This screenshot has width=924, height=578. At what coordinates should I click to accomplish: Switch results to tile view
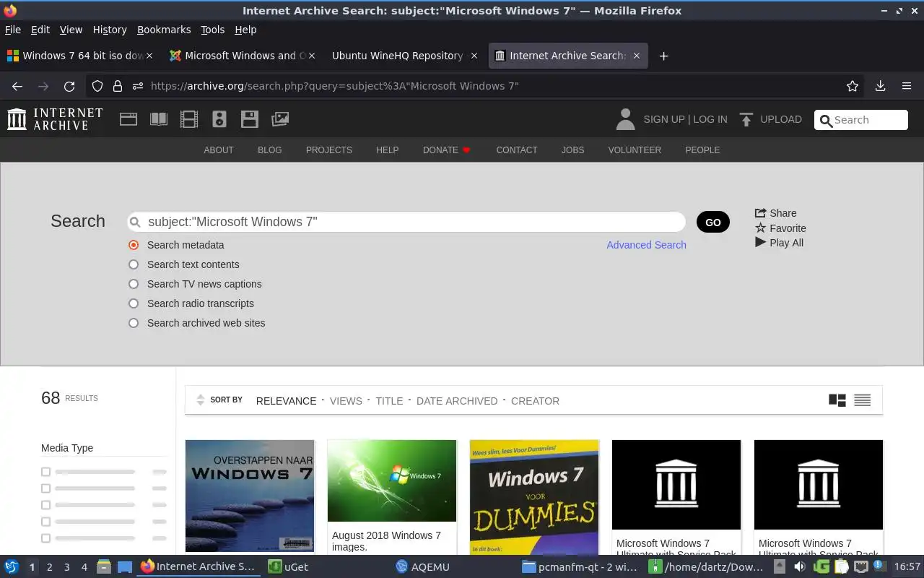[x=837, y=400]
